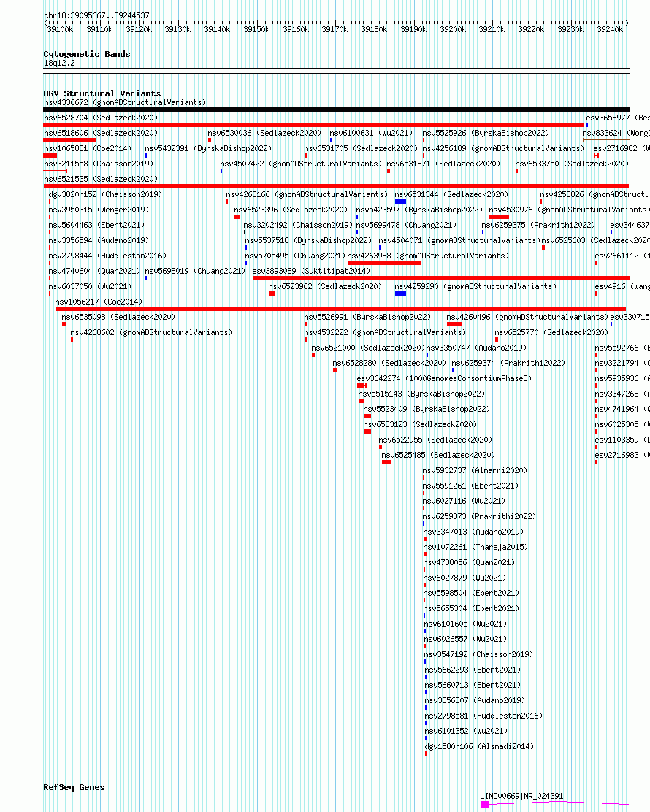Open nsv6259375 (Prakrithi2022) variant
The image size is (650, 812).
[x=538, y=225]
